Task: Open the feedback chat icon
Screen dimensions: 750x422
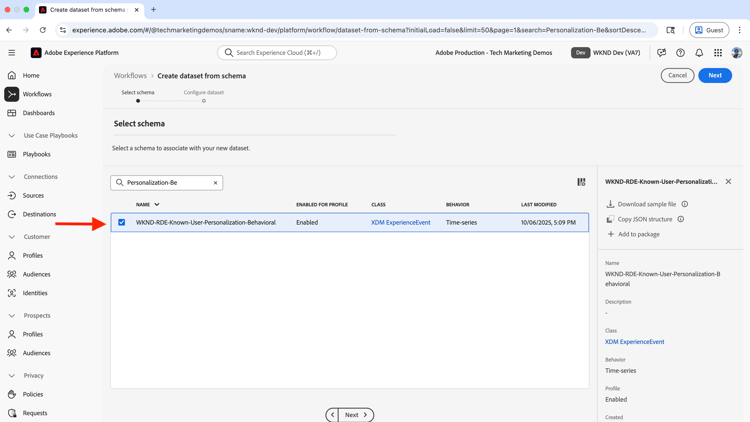Action: [x=662, y=53]
